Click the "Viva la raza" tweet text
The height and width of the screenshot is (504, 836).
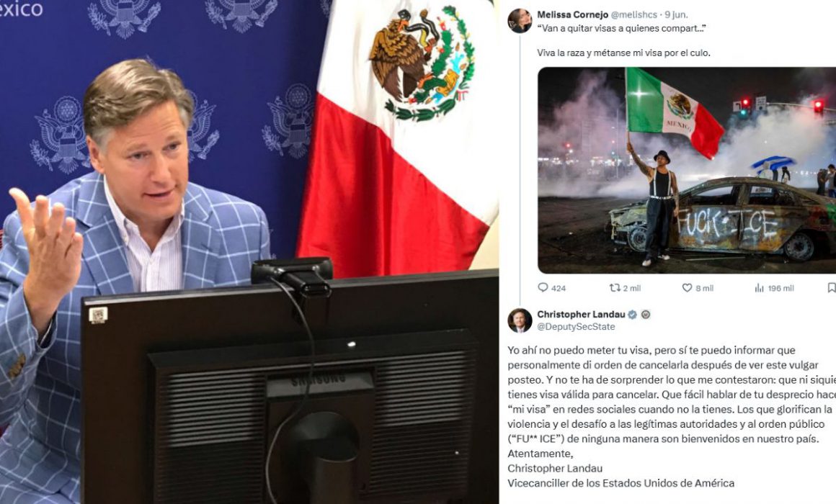pos(623,53)
